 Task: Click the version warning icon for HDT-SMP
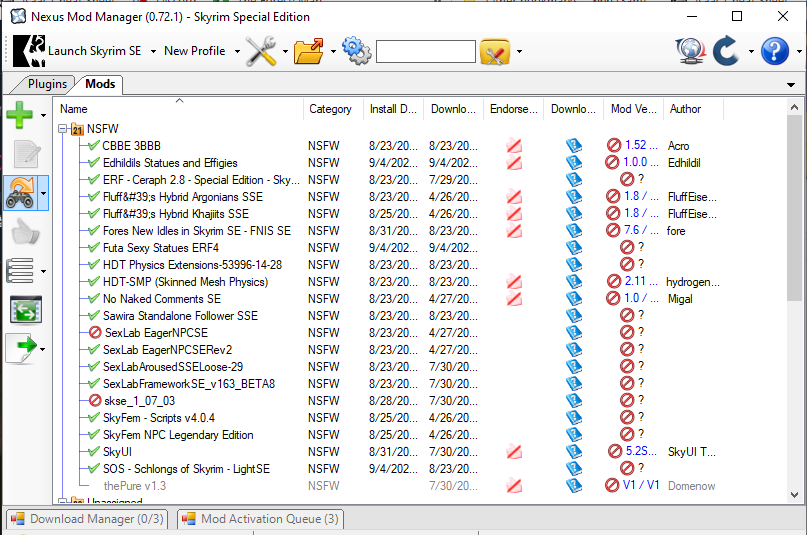pyautogui.click(x=613, y=281)
